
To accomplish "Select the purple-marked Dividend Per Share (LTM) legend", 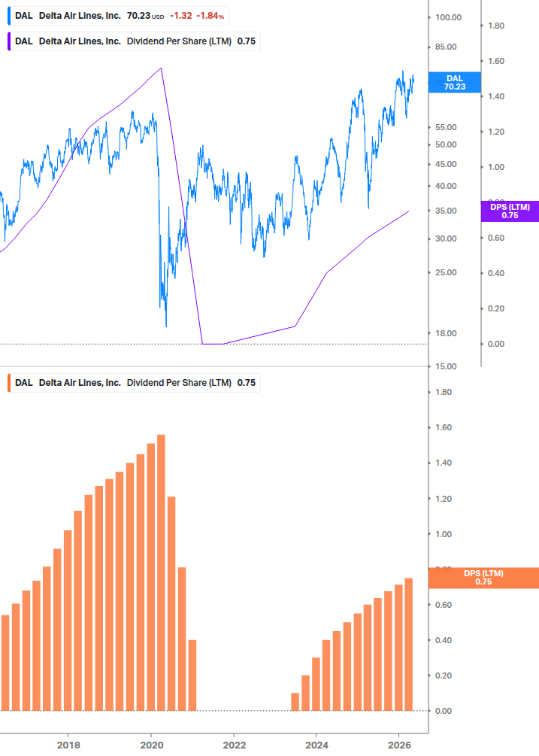I will click(x=134, y=41).
